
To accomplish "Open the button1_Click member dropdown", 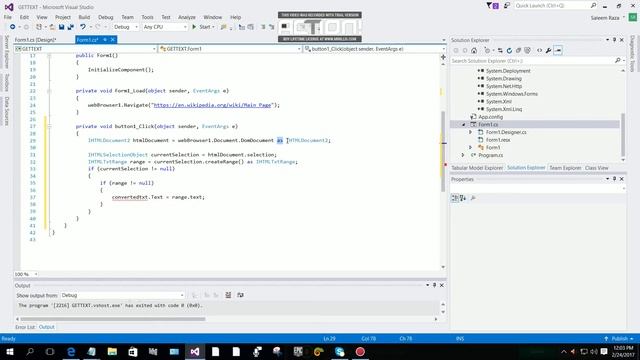I will pos(374,49).
